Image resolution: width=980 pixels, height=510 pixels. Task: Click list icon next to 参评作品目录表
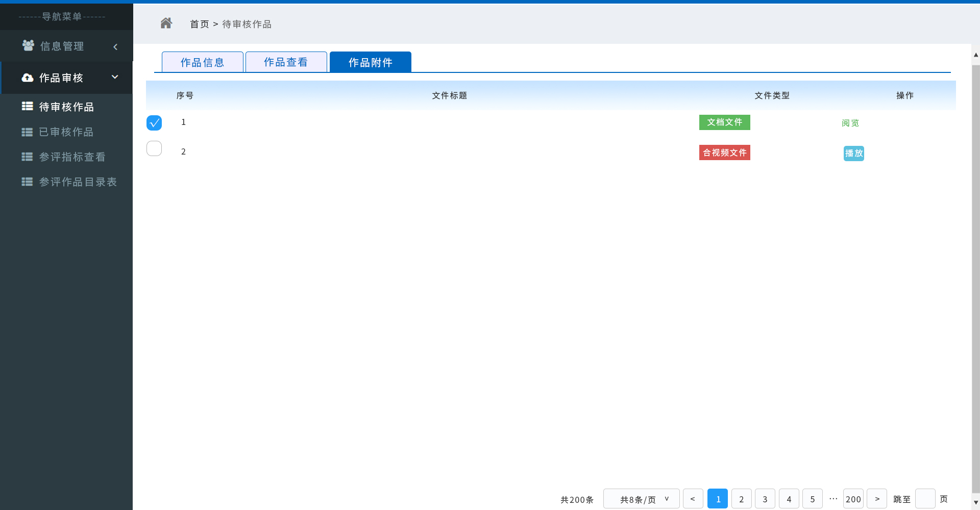(x=27, y=182)
